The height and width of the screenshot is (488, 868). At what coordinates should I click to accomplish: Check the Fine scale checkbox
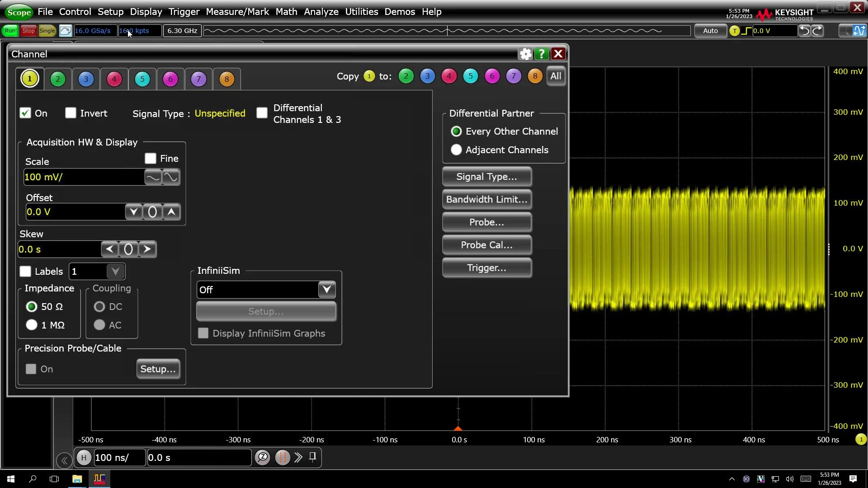(x=151, y=159)
